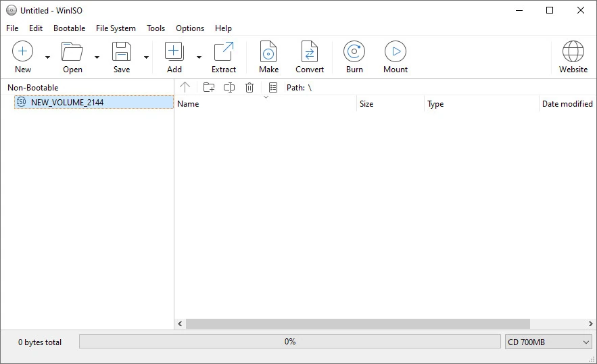Image resolution: width=597 pixels, height=364 pixels.
Task: Click the horizontal scrollbar thumb
Action: [358, 323]
